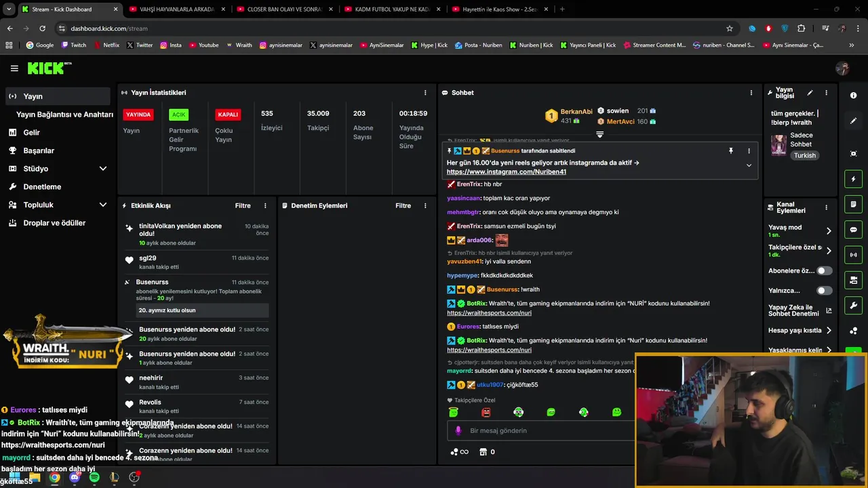Click the purple microphone icon in message box
The image size is (868, 488).
pyautogui.click(x=458, y=430)
